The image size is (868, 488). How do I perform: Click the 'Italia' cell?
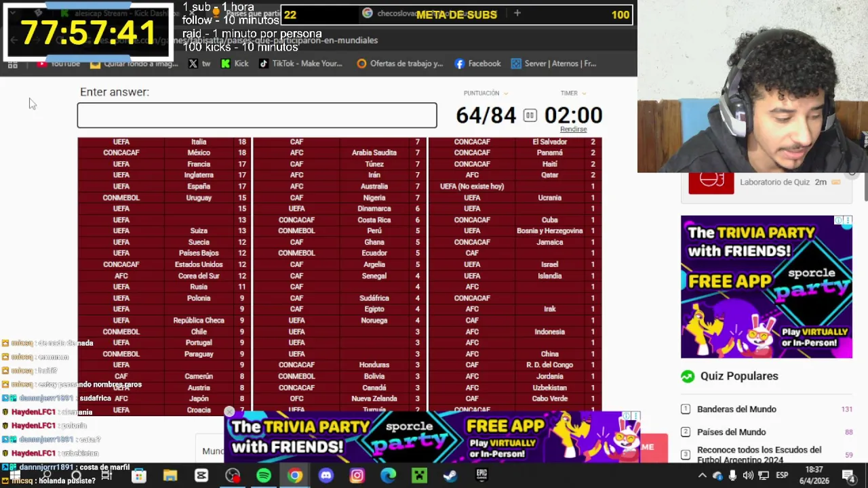[x=199, y=142]
